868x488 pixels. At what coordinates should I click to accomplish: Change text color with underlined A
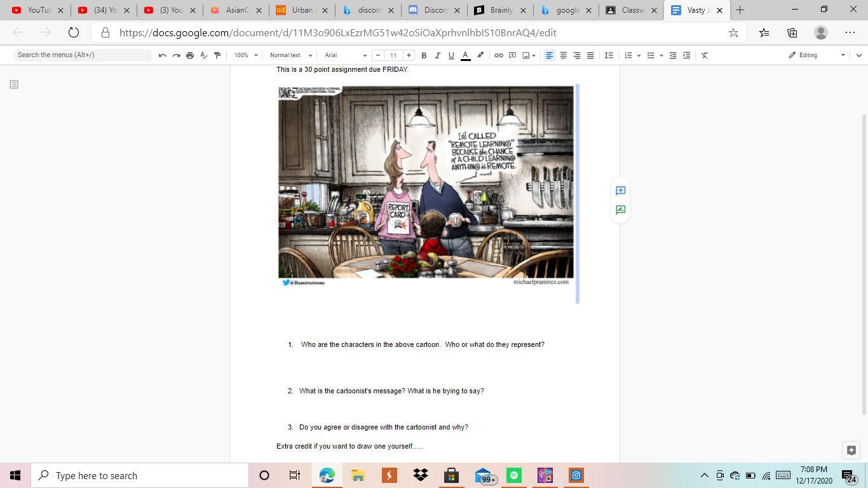(465, 55)
